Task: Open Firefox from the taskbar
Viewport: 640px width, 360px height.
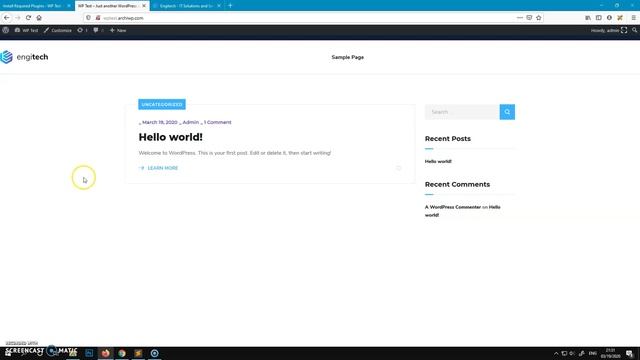Action: pyautogui.click(x=105, y=353)
